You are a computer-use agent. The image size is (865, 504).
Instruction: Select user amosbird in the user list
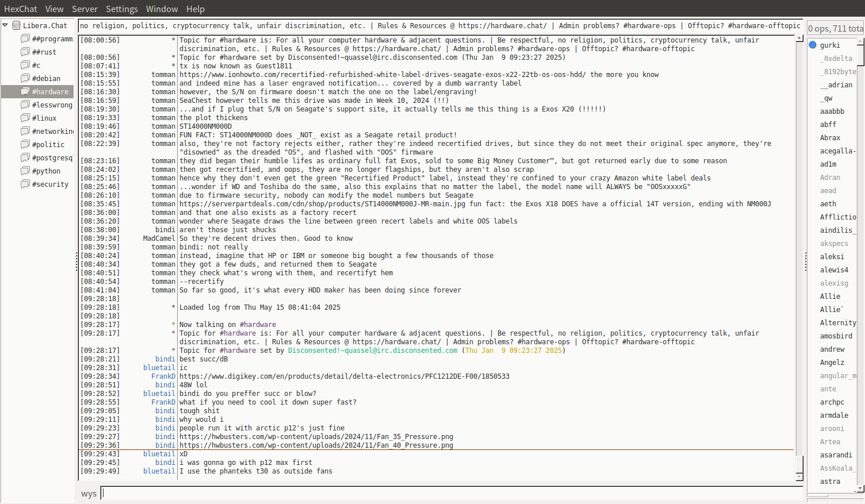pos(836,336)
